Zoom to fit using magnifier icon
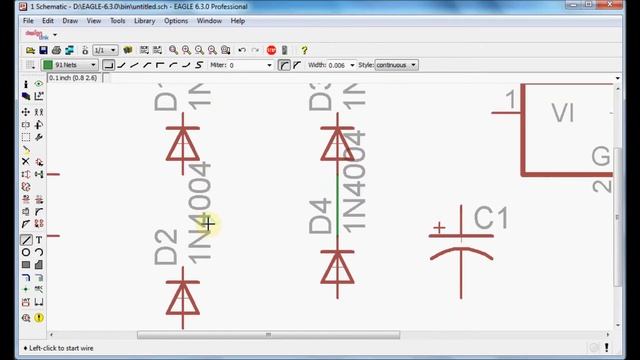 [173, 50]
